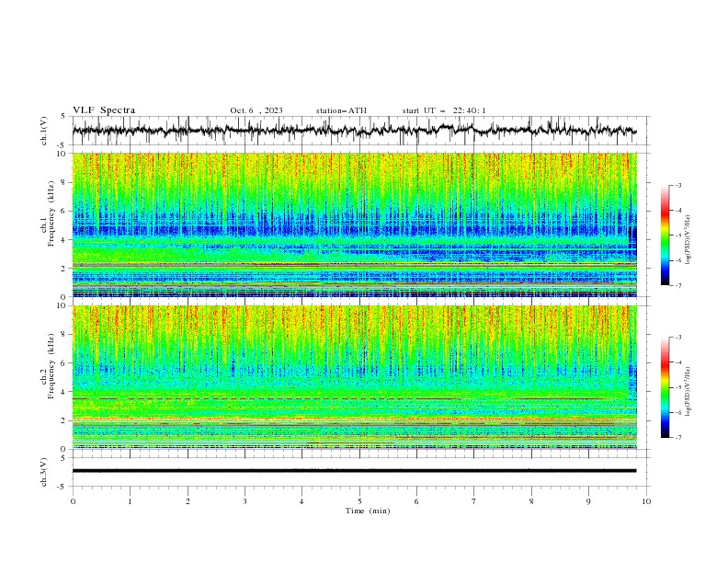The width and height of the screenshot is (728, 563).
Task: Click the "Time (min)" axis label
Action: coord(368,511)
